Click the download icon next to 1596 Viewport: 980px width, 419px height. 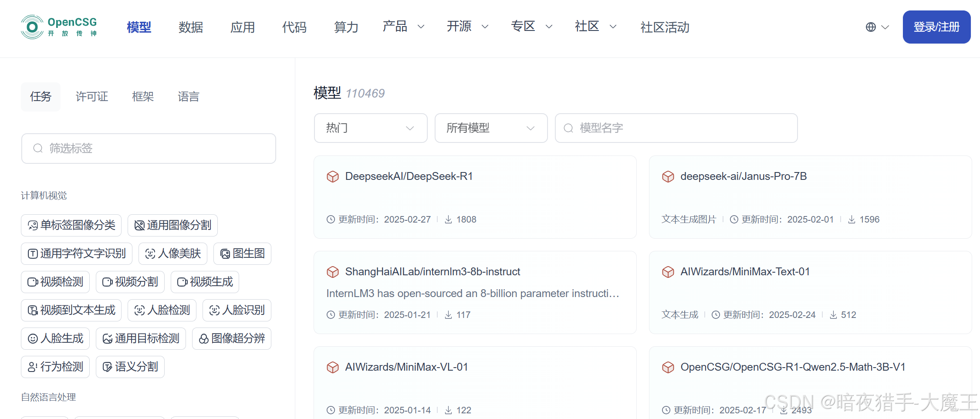[x=852, y=220]
